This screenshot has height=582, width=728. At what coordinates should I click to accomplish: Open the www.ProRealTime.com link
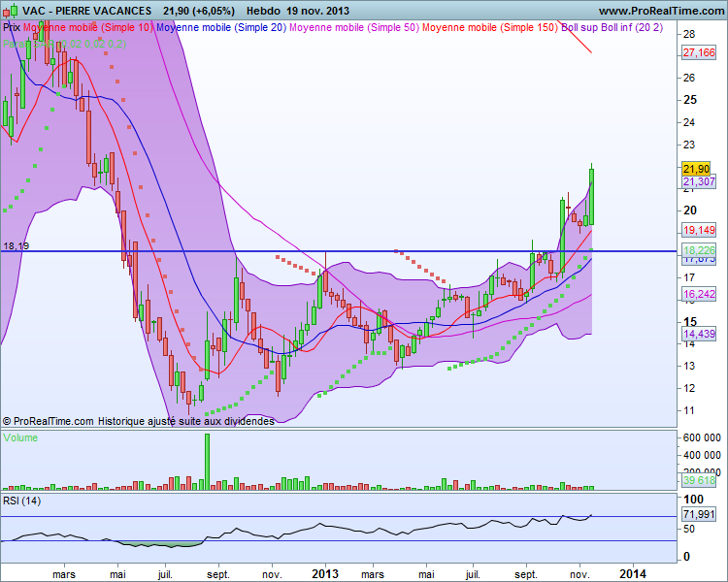pos(662,11)
